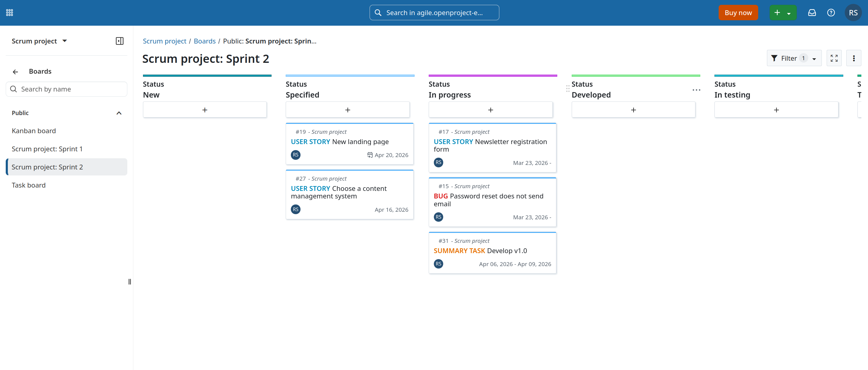Collapse the project sidebar
The height and width of the screenshot is (370, 868).
(119, 41)
